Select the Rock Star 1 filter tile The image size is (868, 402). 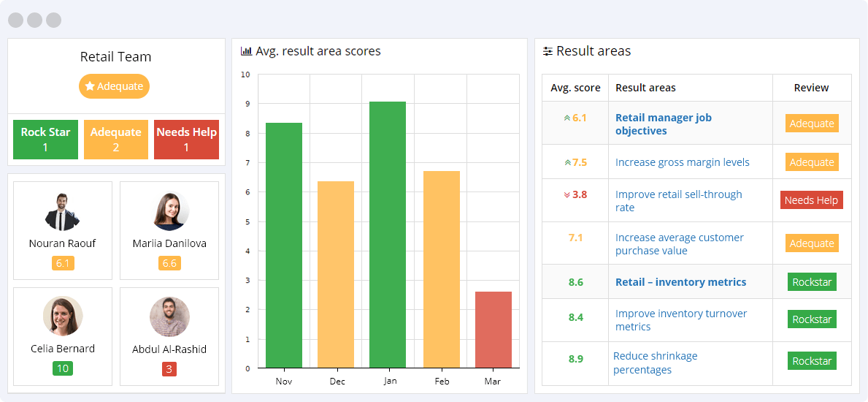tap(45, 140)
